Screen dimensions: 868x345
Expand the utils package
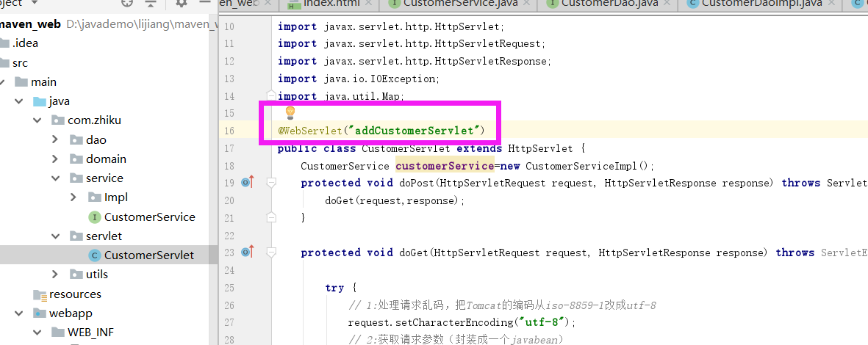point(55,275)
